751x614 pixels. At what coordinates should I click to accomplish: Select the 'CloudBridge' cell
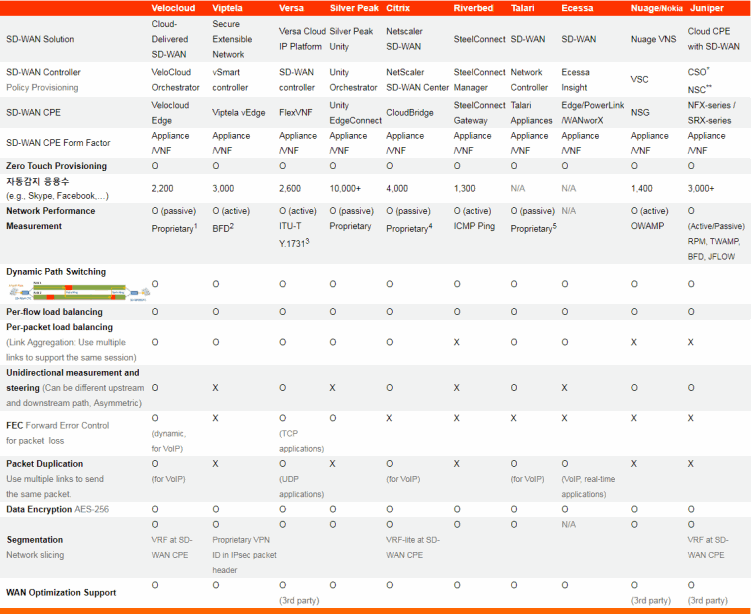pos(410,113)
